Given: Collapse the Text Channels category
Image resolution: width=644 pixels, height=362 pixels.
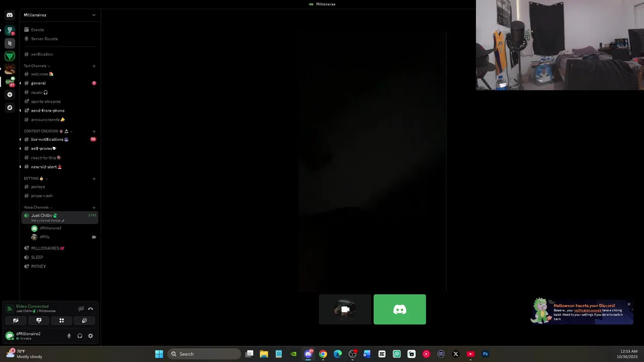Looking at the screenshot, I should coord(37,66).
